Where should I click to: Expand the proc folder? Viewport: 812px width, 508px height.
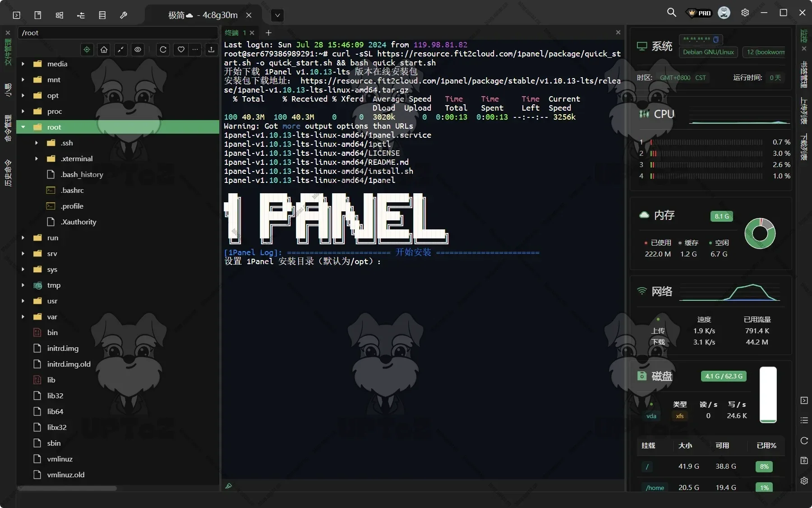click(23, 111)
